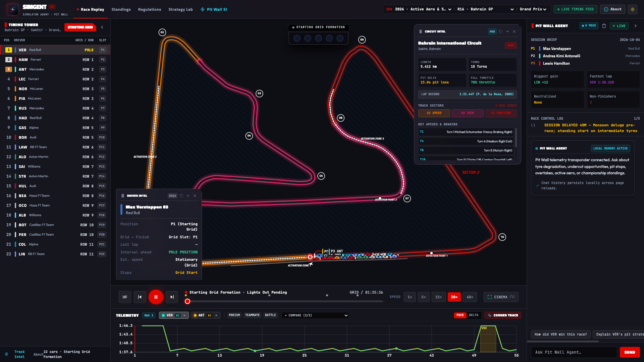This screenshot has width=644, height=362.
Task: Open the R16 Bahrain GP race dropdown
Action: 485,9
